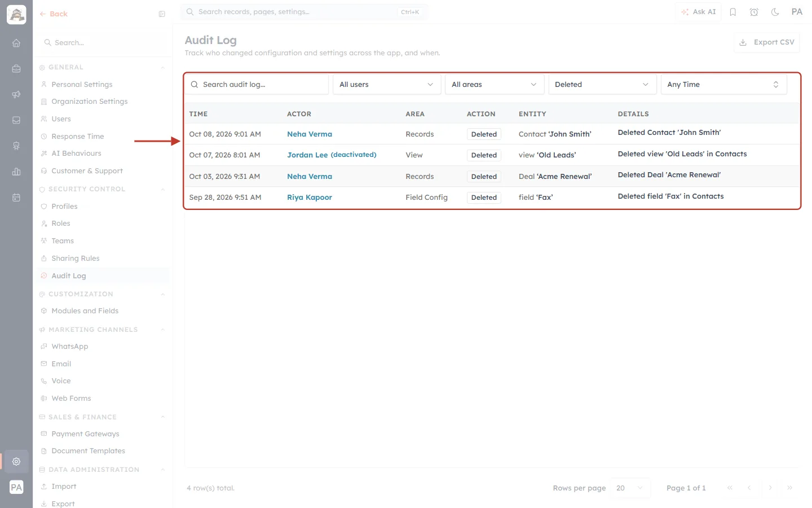Open the reminders clock icon in the top bar
The image size is (812, 508).
[x=754, y=12]
